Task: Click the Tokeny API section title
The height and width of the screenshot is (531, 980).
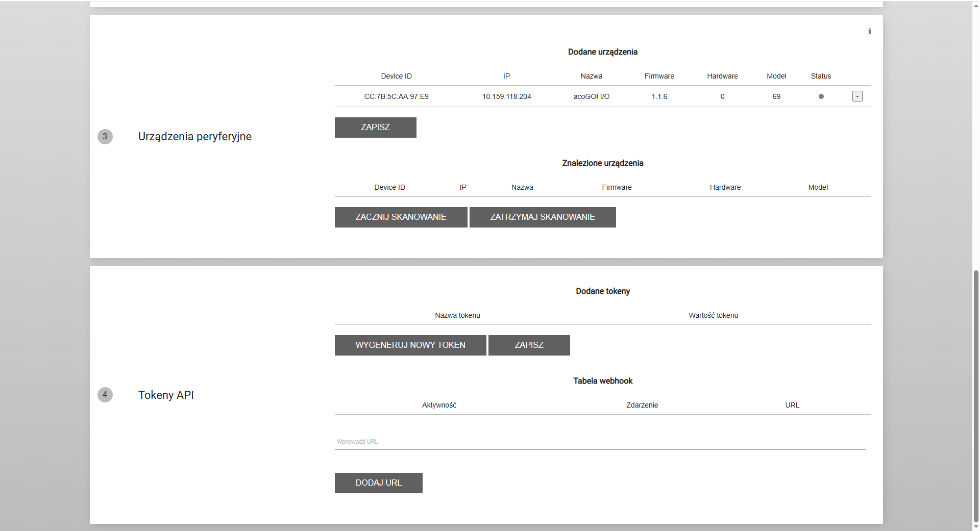Action: pyautogui.click(x=166, y=395)
